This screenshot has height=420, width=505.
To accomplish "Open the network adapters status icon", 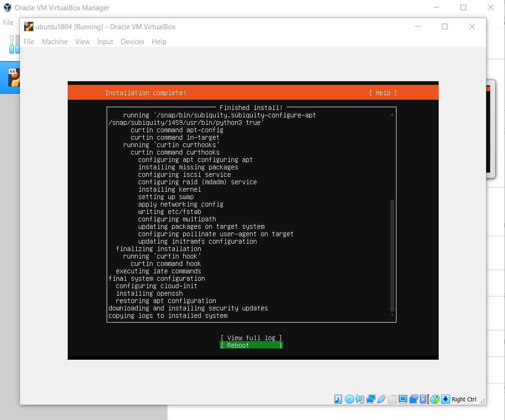I will pyautogui.click(x=371, y=399).
